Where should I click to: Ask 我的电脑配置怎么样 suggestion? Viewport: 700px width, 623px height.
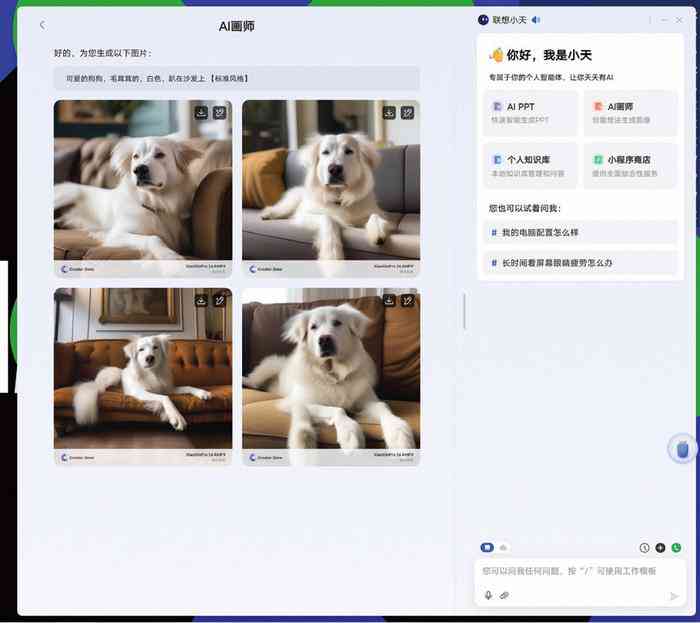tap(580, 233)
